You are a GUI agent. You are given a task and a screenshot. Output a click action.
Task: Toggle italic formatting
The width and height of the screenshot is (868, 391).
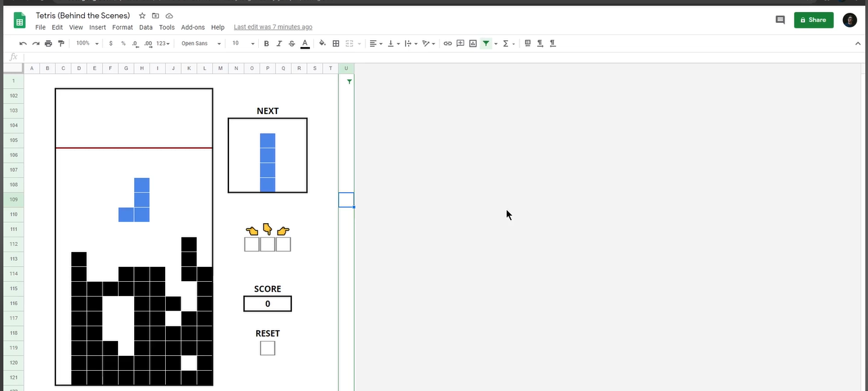coord(279,43)
